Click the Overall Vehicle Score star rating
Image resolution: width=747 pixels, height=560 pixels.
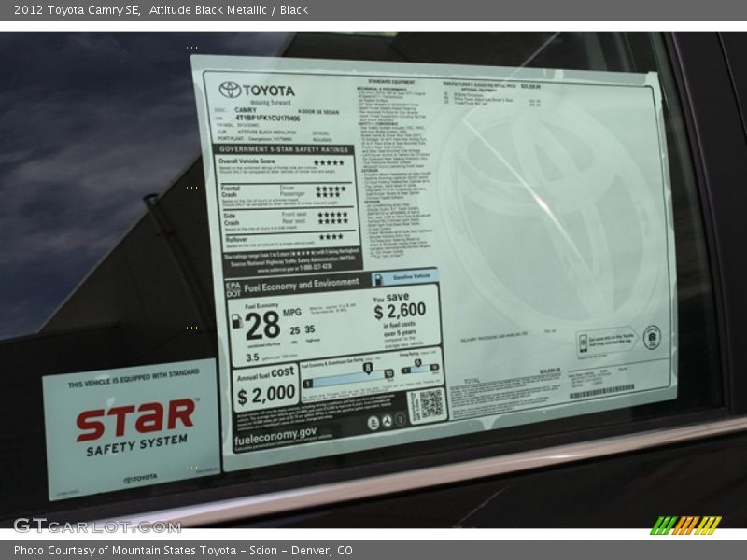point(329,162)
